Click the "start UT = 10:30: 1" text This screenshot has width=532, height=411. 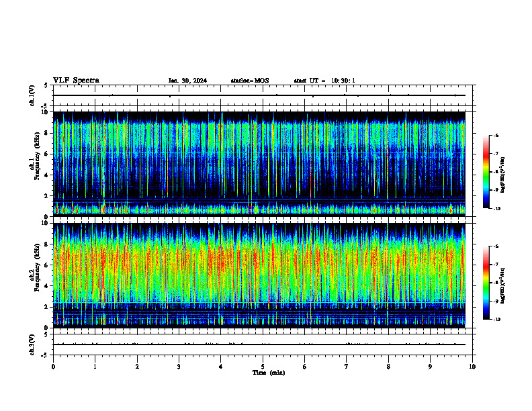click(324, 81)
